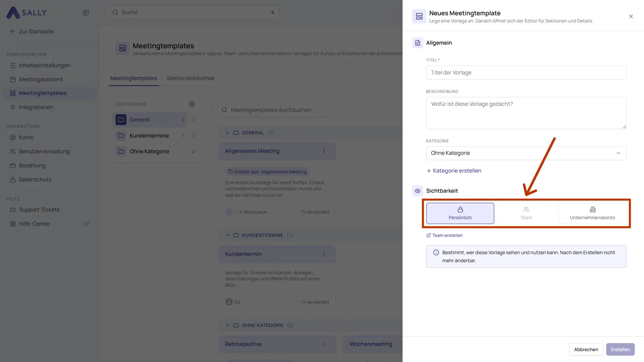The height and width of the screenshot is (362, 644).
Task: Click the search arrow icon
Action: 272,12
